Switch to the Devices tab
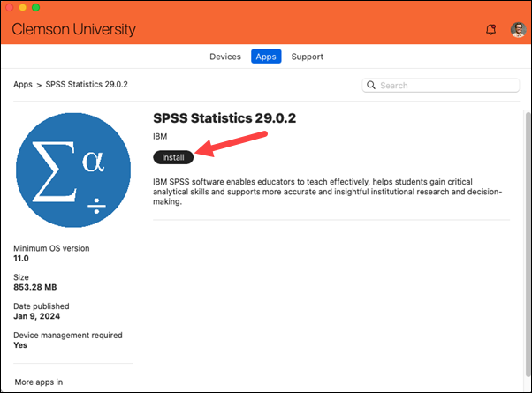Image resolution: width=532 pixels, height=393 pixels. pyautogui.click(x=225, y=57)
